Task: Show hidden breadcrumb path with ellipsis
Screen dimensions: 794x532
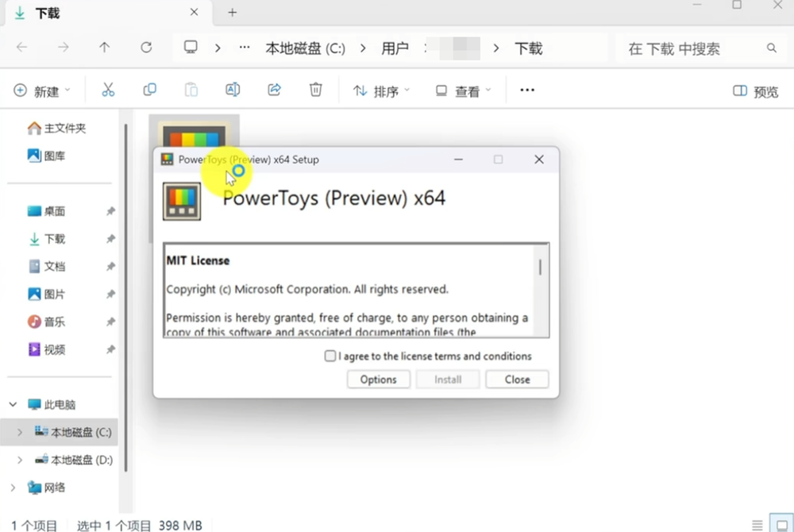Action: [x=245, y=48]
